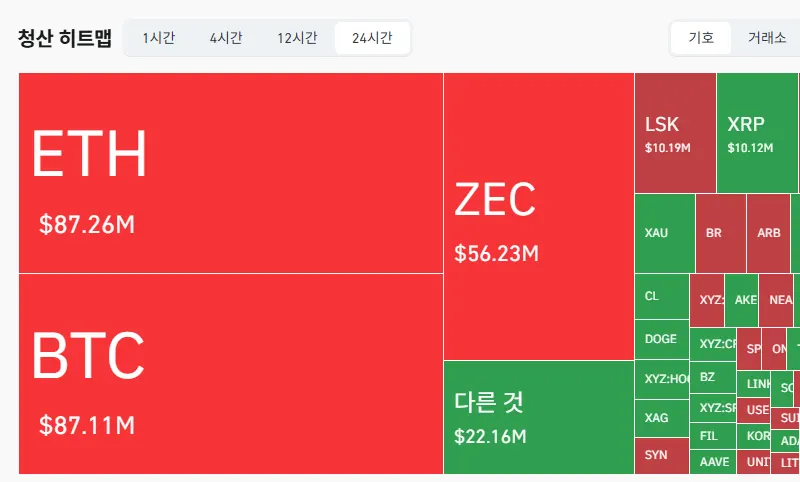
Task: Open the DOGE heatmap tile
Action: pyautogui.click(x=662, y=339)
